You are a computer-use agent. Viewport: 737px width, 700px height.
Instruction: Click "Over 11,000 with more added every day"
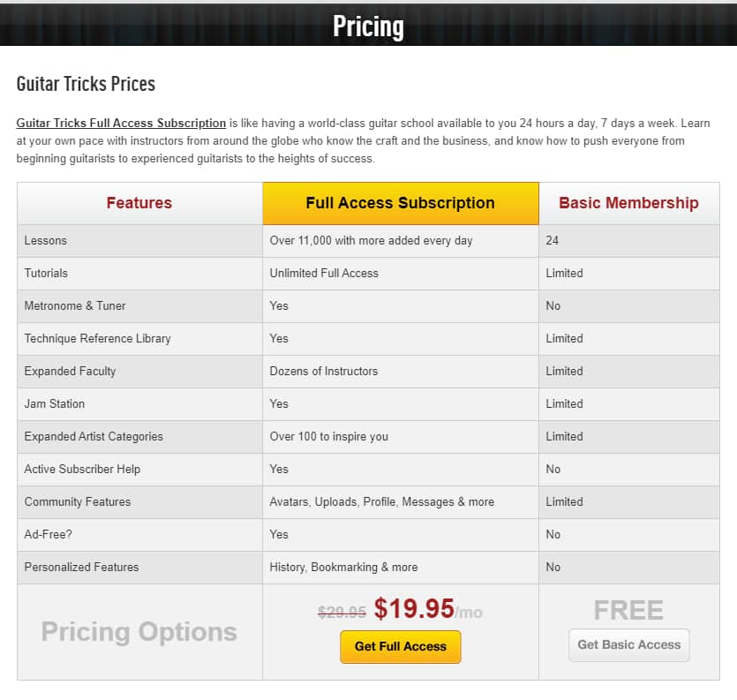[x=371, y=240]
